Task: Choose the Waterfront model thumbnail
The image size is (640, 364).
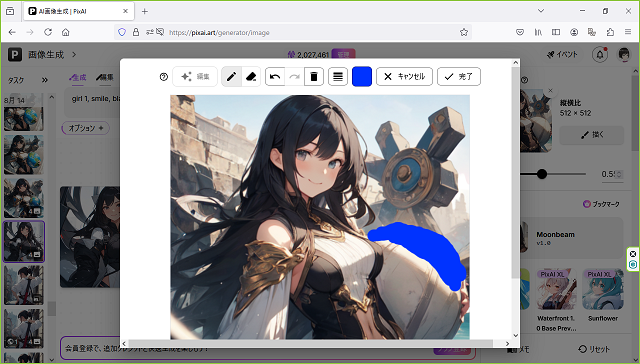Action: point(556,289)
